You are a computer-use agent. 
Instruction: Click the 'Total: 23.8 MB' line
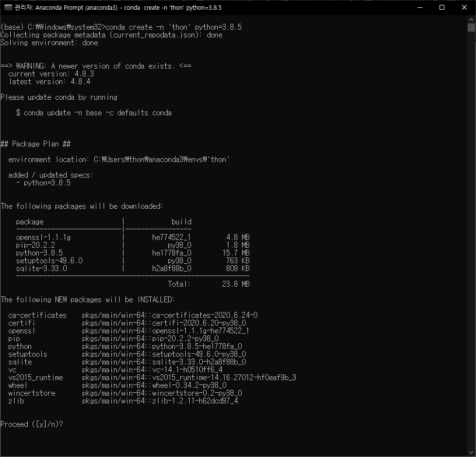[x=209, y=284]
